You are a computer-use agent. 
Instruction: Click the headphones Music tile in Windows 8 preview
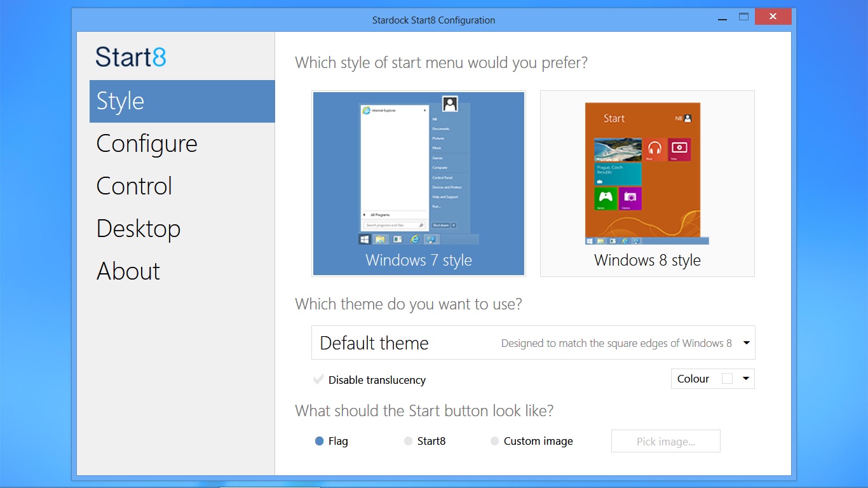[x=654, y=150]
